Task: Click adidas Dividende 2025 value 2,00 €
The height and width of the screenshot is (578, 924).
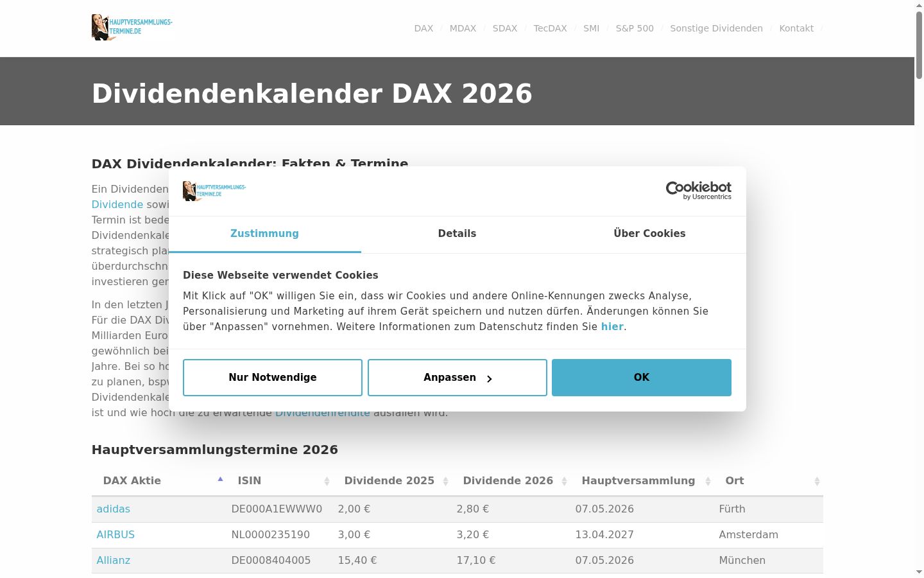Action: (354, 509)
